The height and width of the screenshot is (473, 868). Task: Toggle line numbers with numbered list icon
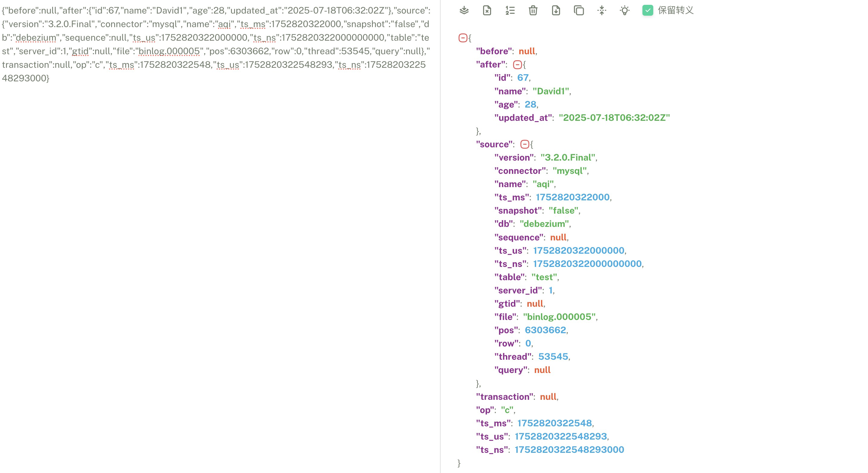click(510, 11)
